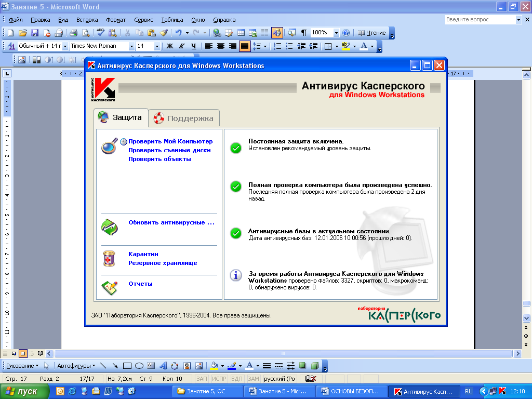Open the Автофигуры dropdown
This screenshot has height=399, width=532.
point(76,366)
